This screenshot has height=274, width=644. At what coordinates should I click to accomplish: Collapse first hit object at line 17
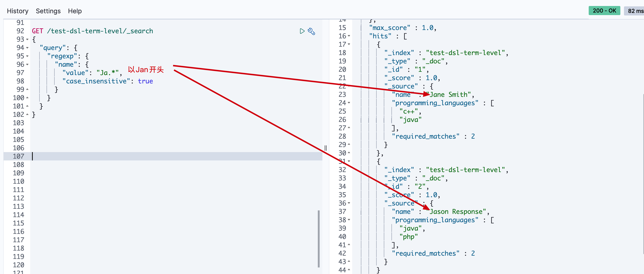point(349,44)
